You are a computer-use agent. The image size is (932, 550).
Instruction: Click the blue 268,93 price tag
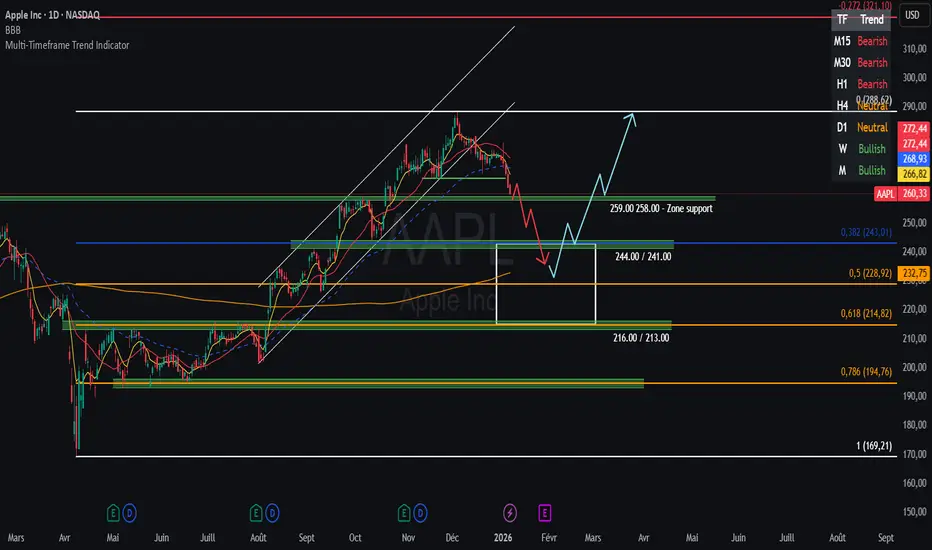point(914,159)
